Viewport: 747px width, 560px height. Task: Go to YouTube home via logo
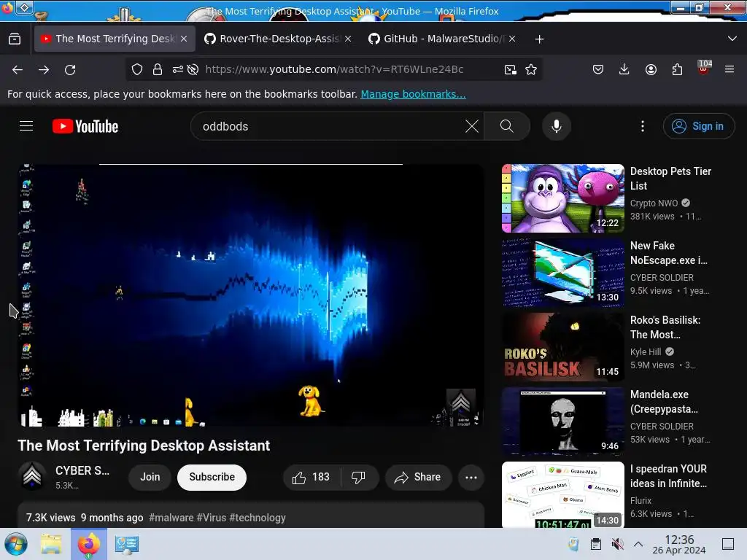85,126
